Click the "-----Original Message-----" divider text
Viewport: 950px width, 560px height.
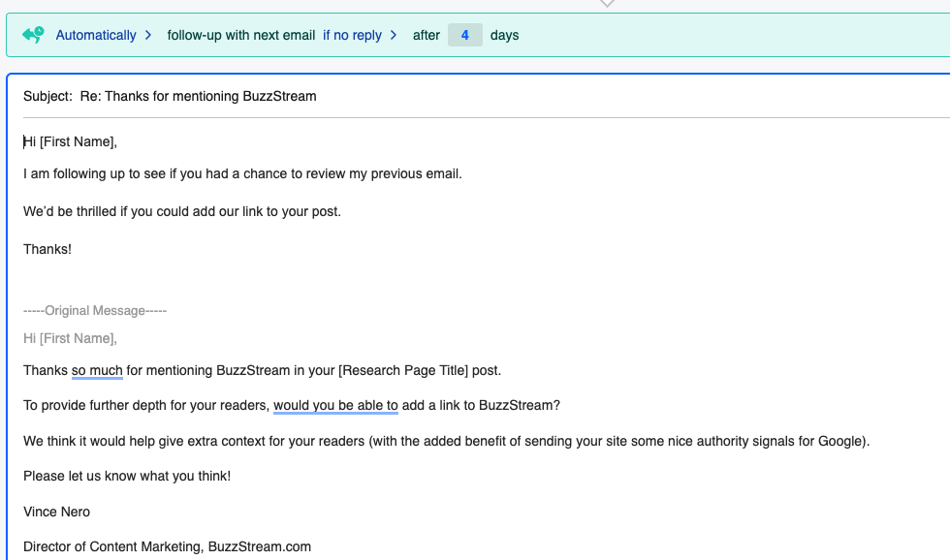[95, 311]
